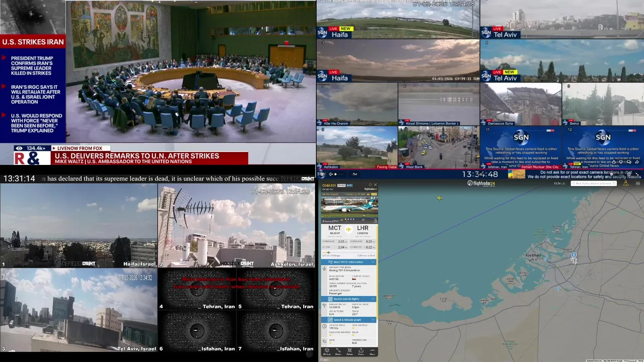Open More options in flight panel bar
This screenshot has height=362, width=644.
pyautogui.click(x=372, y=351)
